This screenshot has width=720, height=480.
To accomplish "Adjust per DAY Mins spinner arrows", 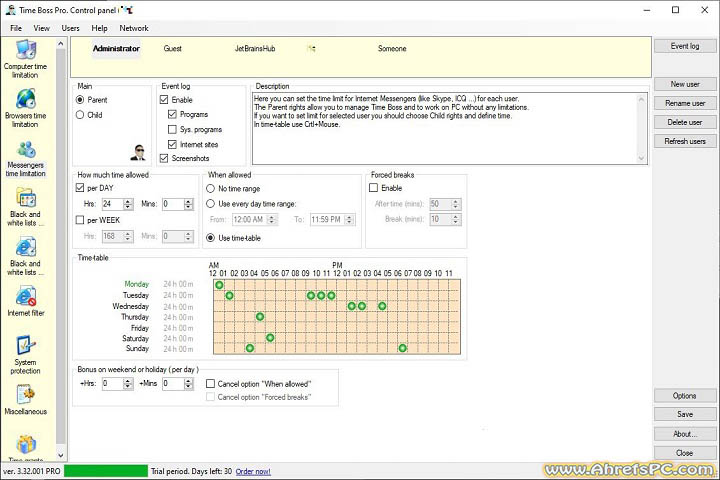I will point(188,204).
